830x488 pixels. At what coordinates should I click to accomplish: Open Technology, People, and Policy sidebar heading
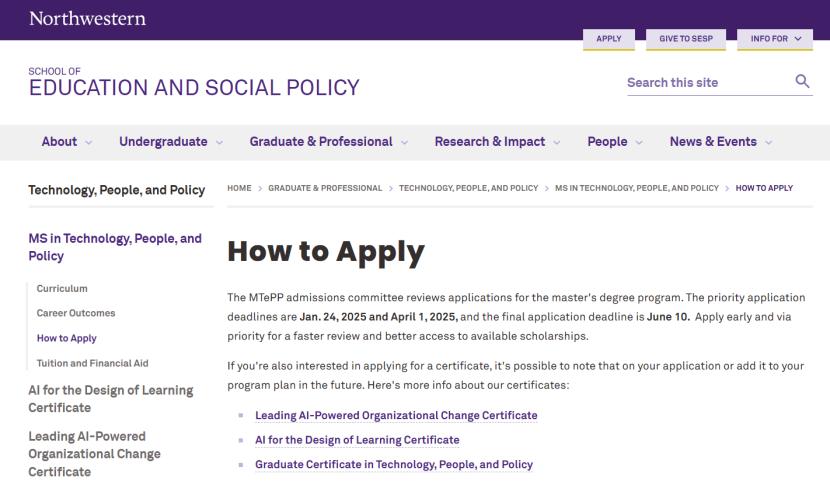tap(116, 190)
